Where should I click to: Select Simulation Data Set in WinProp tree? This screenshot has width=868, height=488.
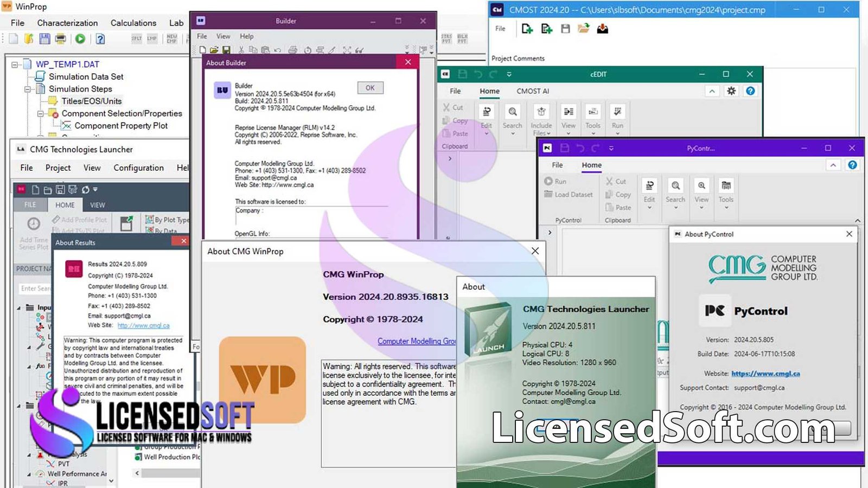click(x=86, y=77)
